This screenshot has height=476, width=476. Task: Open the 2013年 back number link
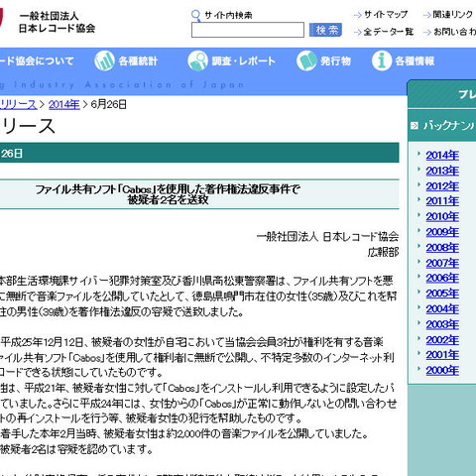pos(442,171)
